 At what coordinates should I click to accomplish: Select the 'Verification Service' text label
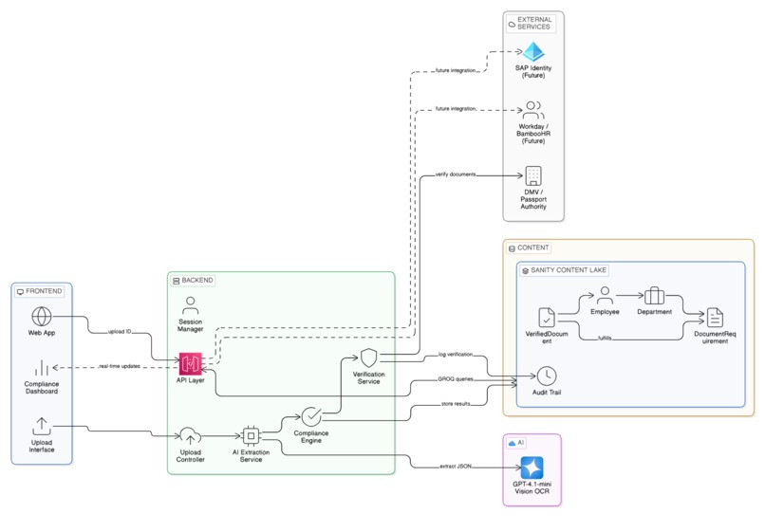click(x=368, y=378)
